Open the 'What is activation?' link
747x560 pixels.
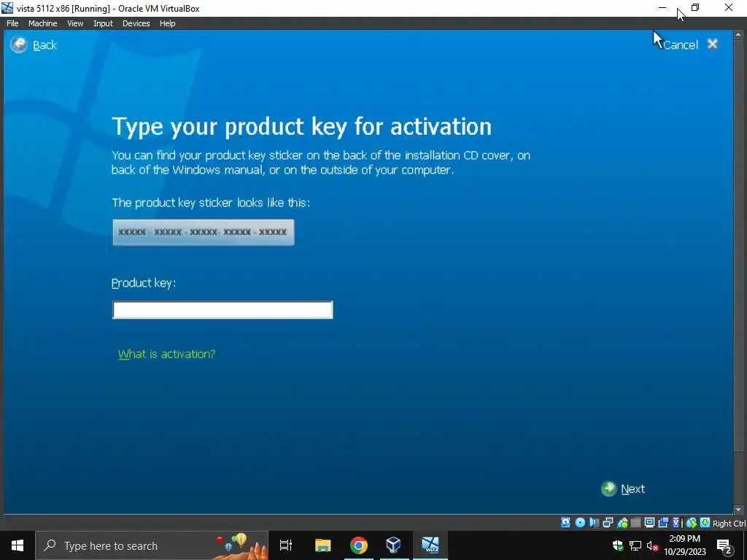point(167,354)
